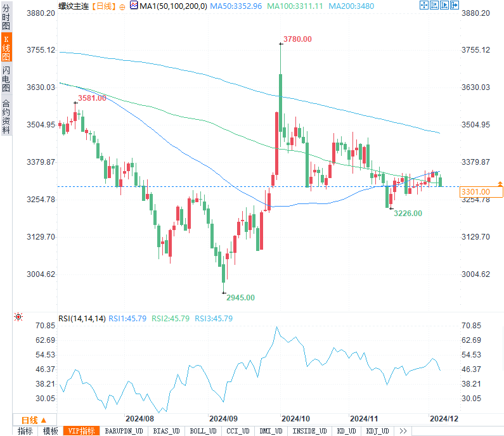Image resolution: width=504 pixels, height=436 pixels.
Task: Open the 合约资料 side tab
Action: coord(6,116)
